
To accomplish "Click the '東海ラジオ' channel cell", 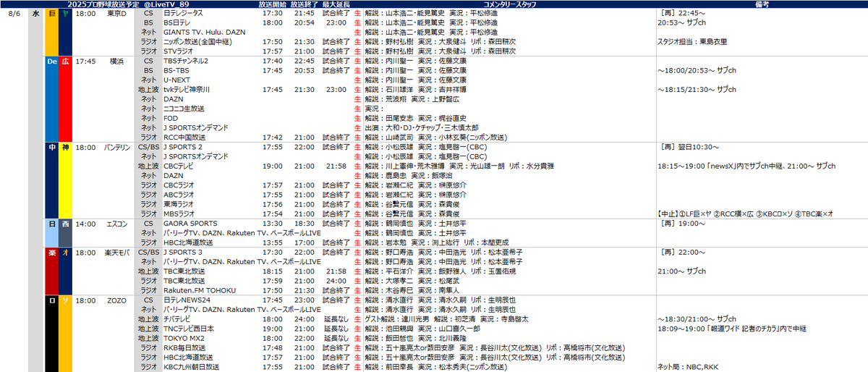I will 179,204.
